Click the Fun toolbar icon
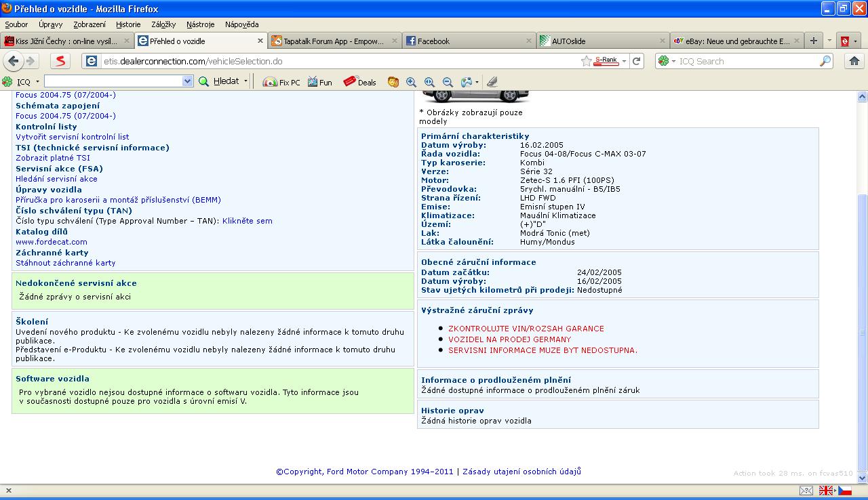Image resolution: width=868 pixels, height=500 pixels. pyautogui.click(x=319, y=82)
